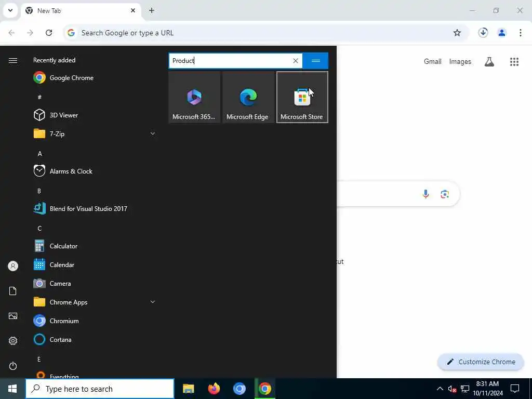Image resolution: width=532 pixels, height=399 pixels.
Task: Close the New Tab tab
Action: click(x=133, y=10)
